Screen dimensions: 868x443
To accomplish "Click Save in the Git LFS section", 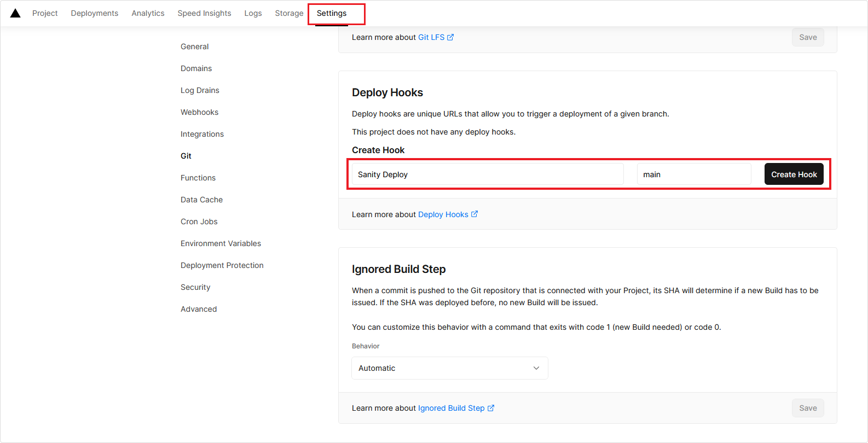I will pyautogui.click(x=808, y=37).
